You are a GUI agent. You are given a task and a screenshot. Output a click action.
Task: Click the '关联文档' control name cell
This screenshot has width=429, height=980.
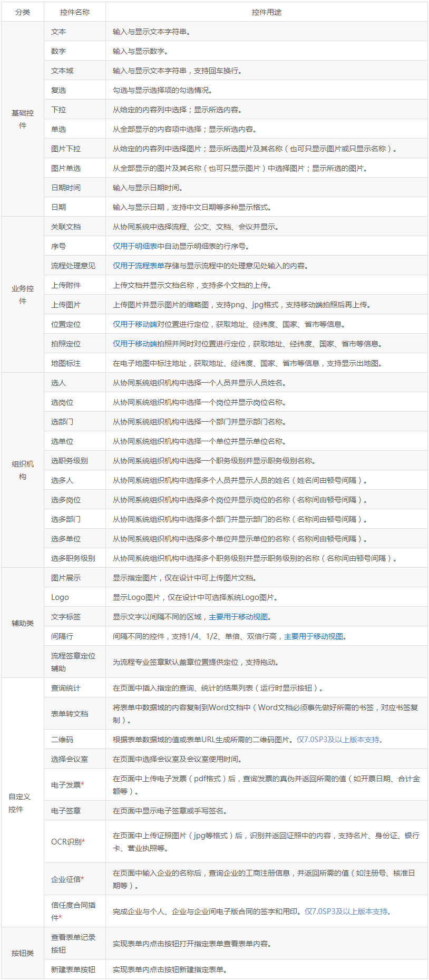coord(75,227)
